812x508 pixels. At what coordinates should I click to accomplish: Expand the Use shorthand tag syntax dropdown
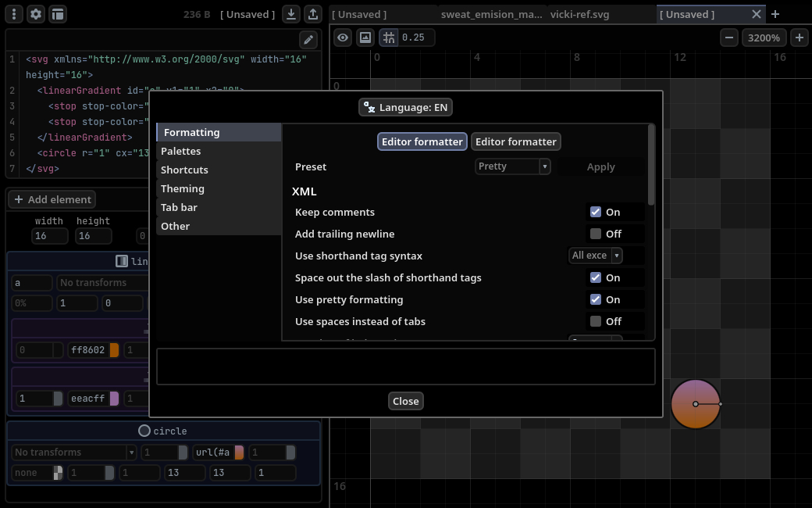coord(595,256)
